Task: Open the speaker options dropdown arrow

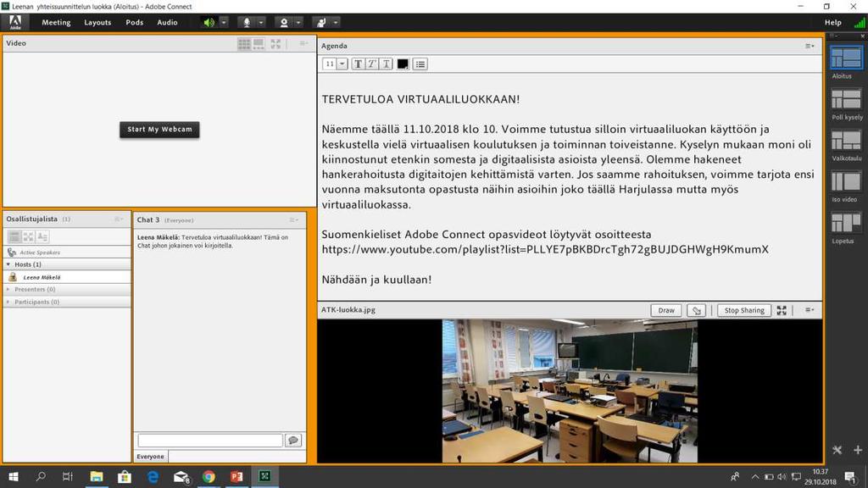Action: 224,23
